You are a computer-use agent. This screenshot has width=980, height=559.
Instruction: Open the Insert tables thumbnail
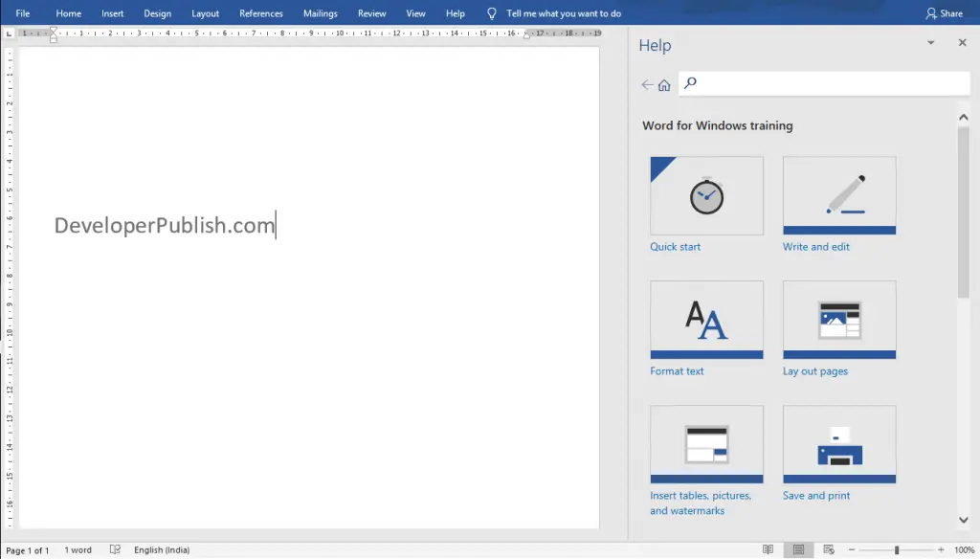pyautogui.click(x=706, y=444)
